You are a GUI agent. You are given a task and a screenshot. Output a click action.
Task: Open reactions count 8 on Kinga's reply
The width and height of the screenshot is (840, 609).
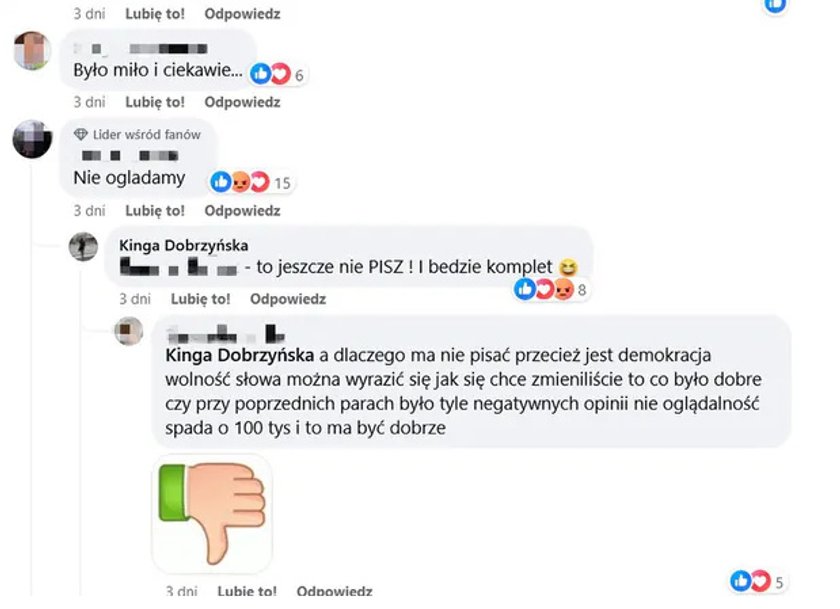(x=582, y=290)
